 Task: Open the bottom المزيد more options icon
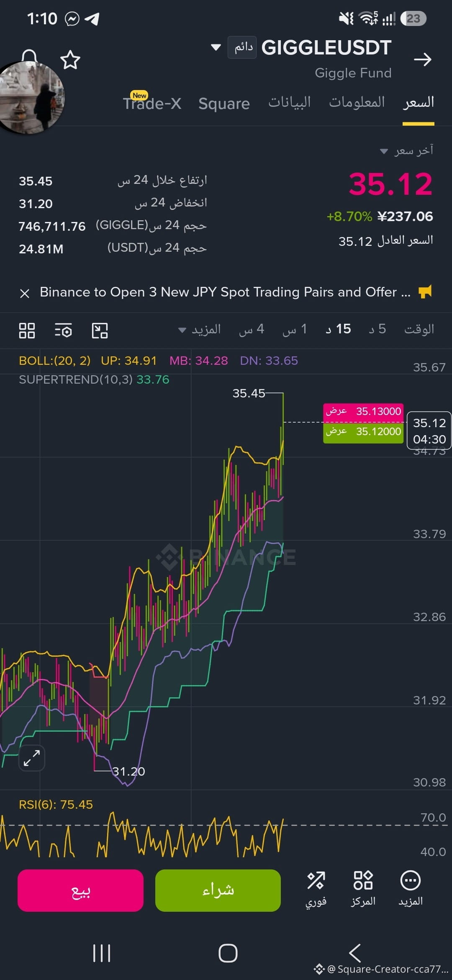click(411, 889)
